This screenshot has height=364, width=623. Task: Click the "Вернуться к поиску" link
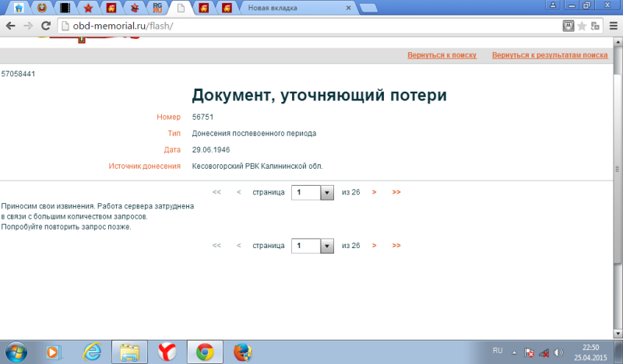pos(442,56)
